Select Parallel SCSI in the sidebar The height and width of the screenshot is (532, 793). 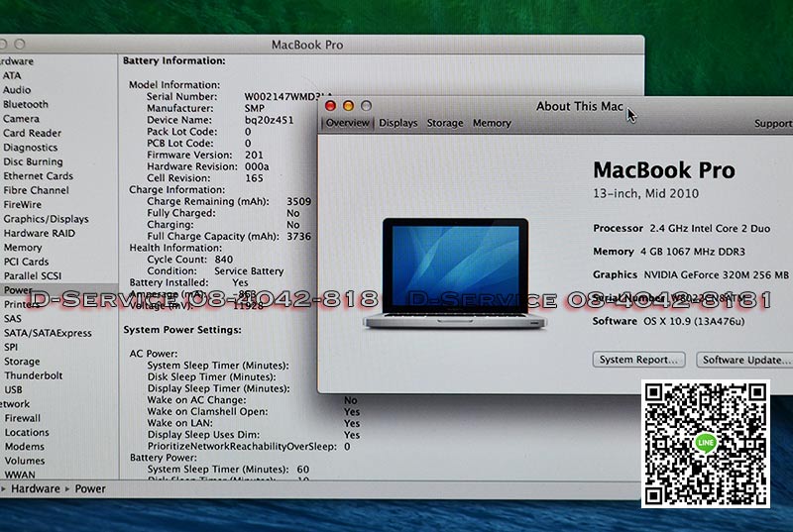click(x=33, y=275)
